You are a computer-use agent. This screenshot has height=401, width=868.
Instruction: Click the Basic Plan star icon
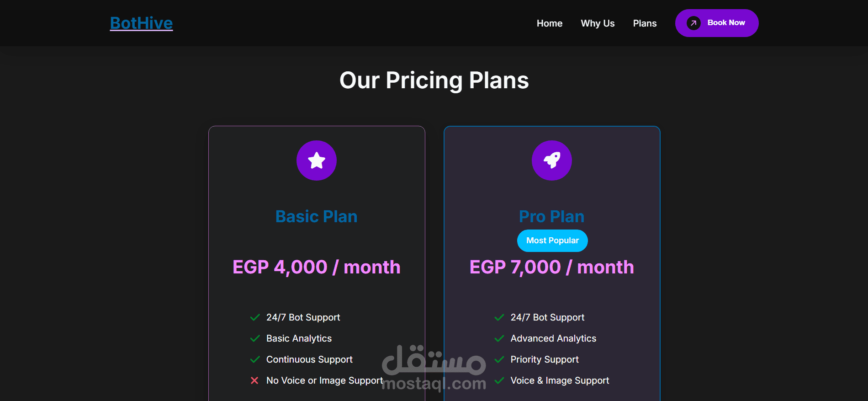317,160
